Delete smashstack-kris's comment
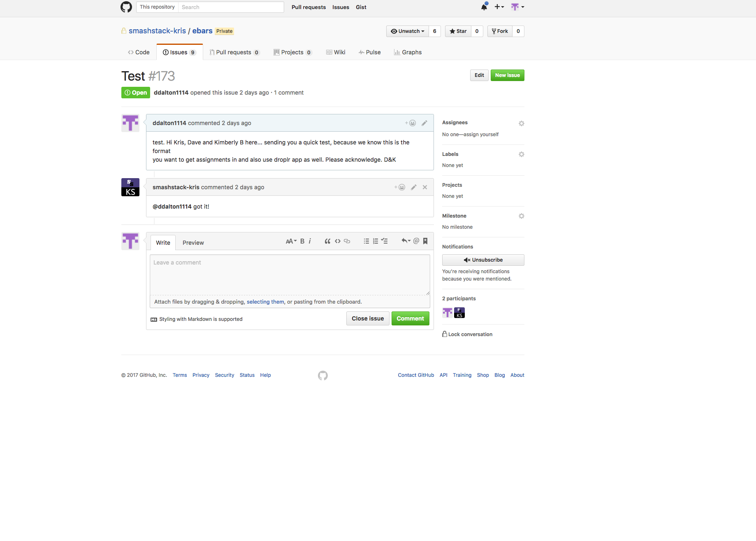The width and height of the screenshot is (756, 541). tap(425, 187)
